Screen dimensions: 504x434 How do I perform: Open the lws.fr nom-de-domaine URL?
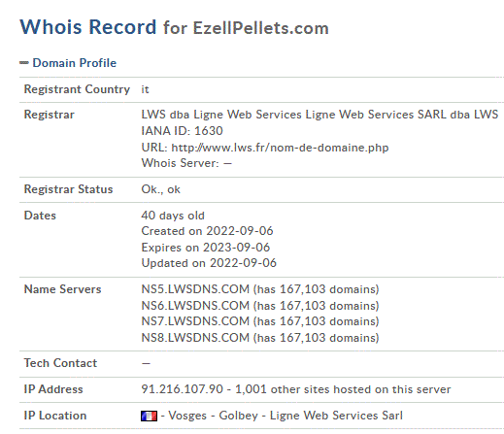280,148
